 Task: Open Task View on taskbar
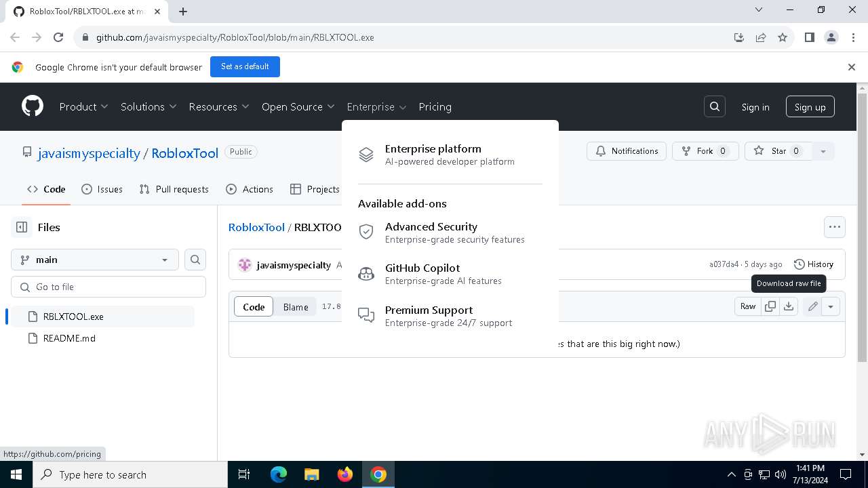pos(244,474)
